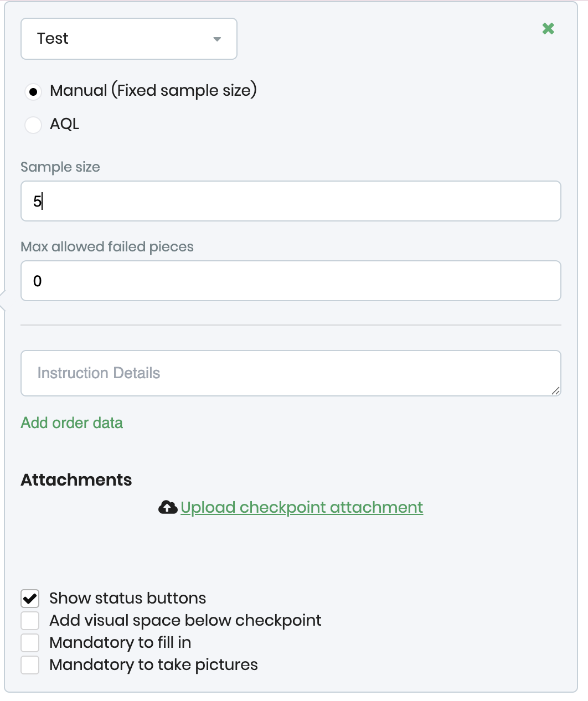
Task: Click the Max allowed failed pieces label
Action: click(x=107, y=247)
